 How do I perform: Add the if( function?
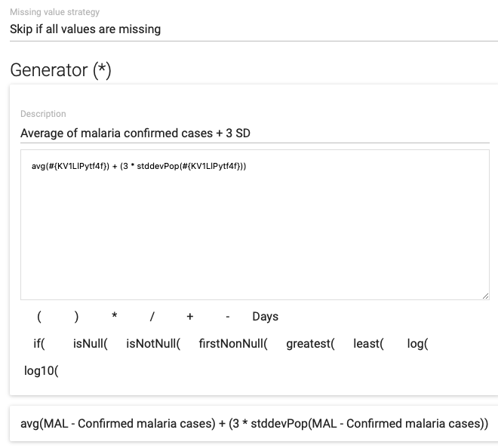pyautogui.click(x=39, y=343)
